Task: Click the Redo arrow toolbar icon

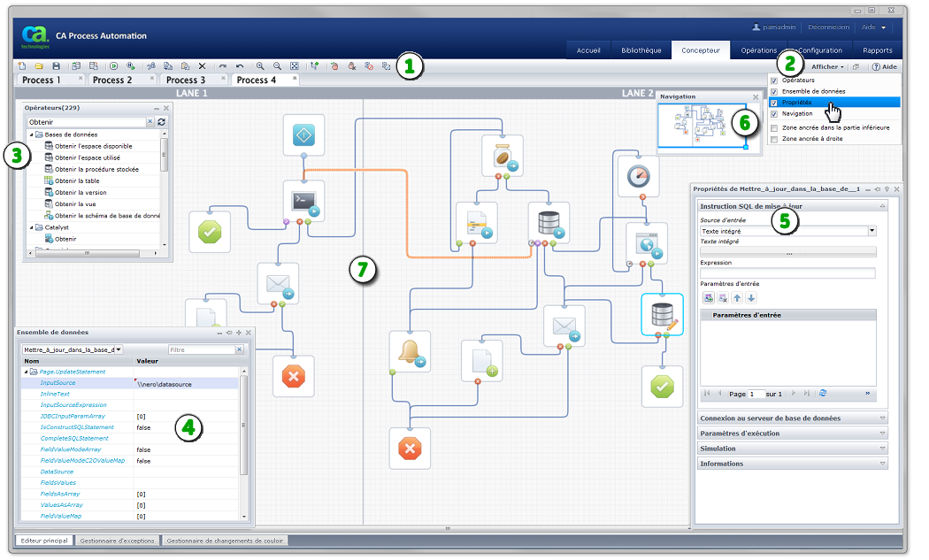Action: pyautogui.click(x=223, y=67)
